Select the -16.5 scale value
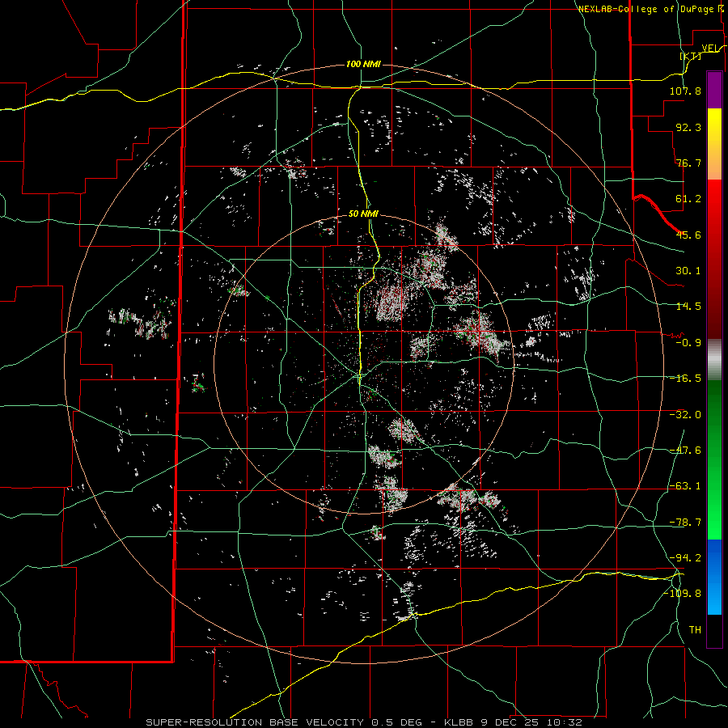Viewport: 728px width, 728px height. point(685,379)
